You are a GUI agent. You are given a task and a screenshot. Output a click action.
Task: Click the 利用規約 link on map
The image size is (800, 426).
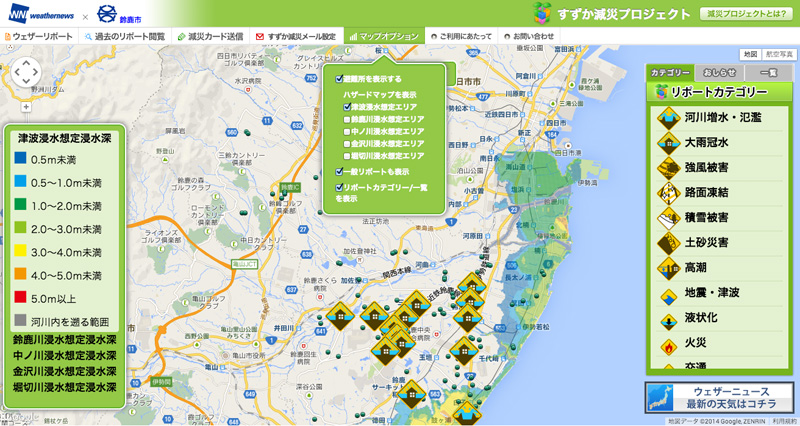point(784,421)
